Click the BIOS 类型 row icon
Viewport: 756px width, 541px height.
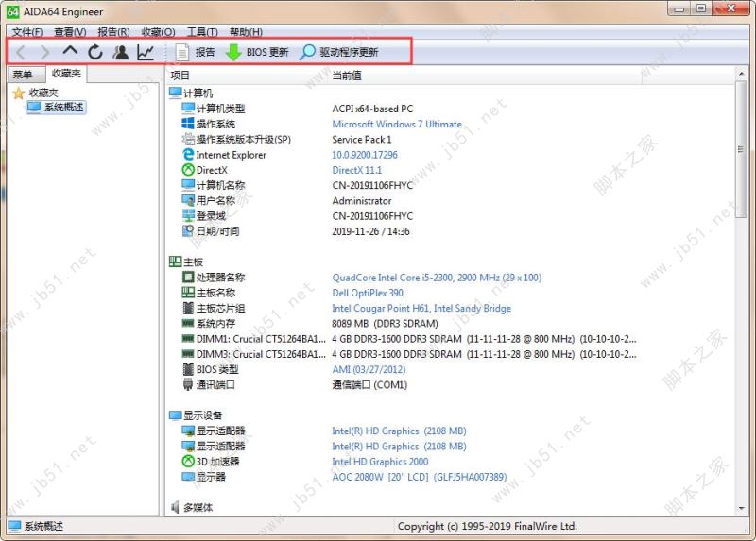pyautogui.click(x=187, y=369)
